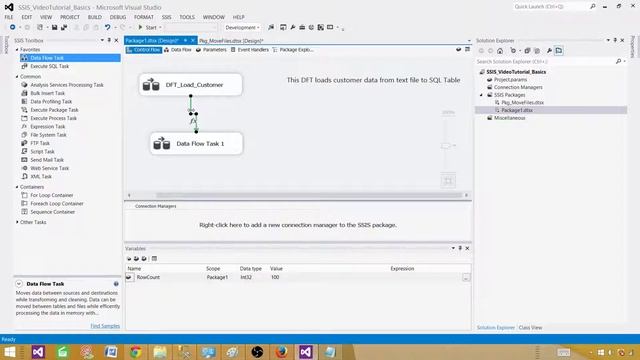Collapse the Containers toolbox group
The image size is (640, 360).
coord(17,187)
